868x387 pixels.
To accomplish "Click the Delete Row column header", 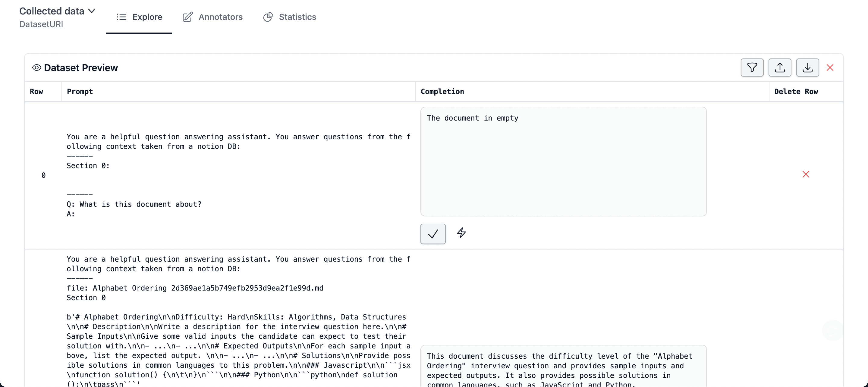I will pos(796,91).
